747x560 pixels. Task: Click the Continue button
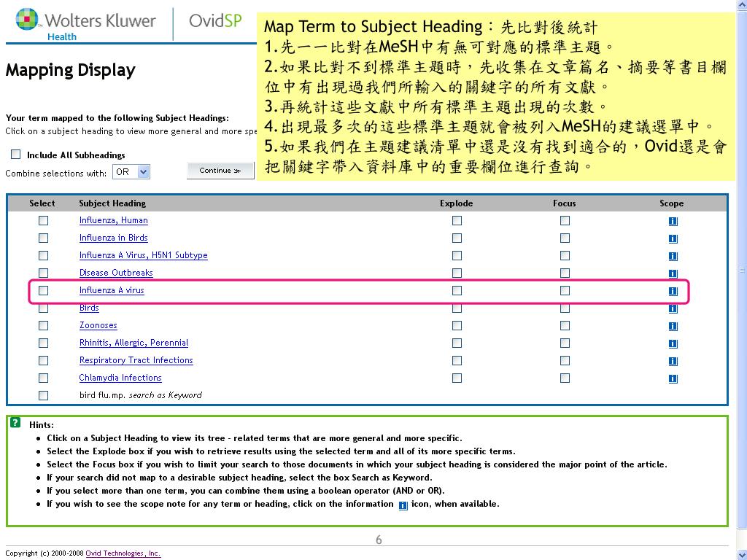click(x=220, y=171)
